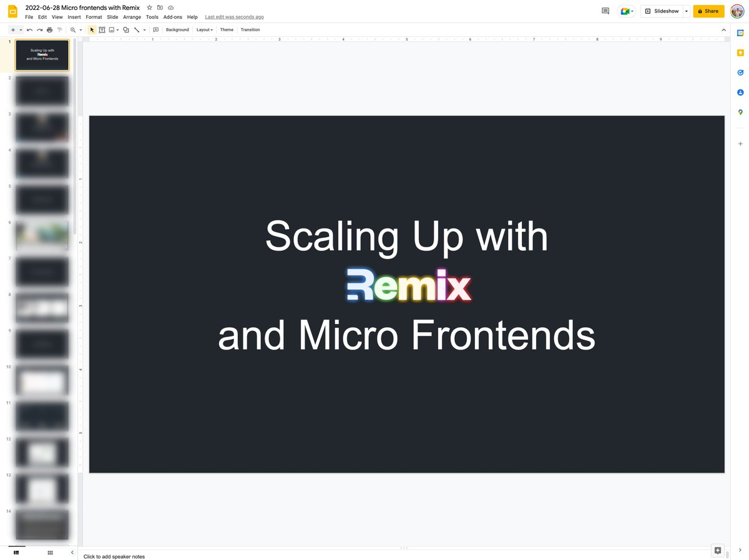The image size is (749, 560).
Task: Open Explore button bottom right
Action: pyautogui.click(x=718, y=551)
